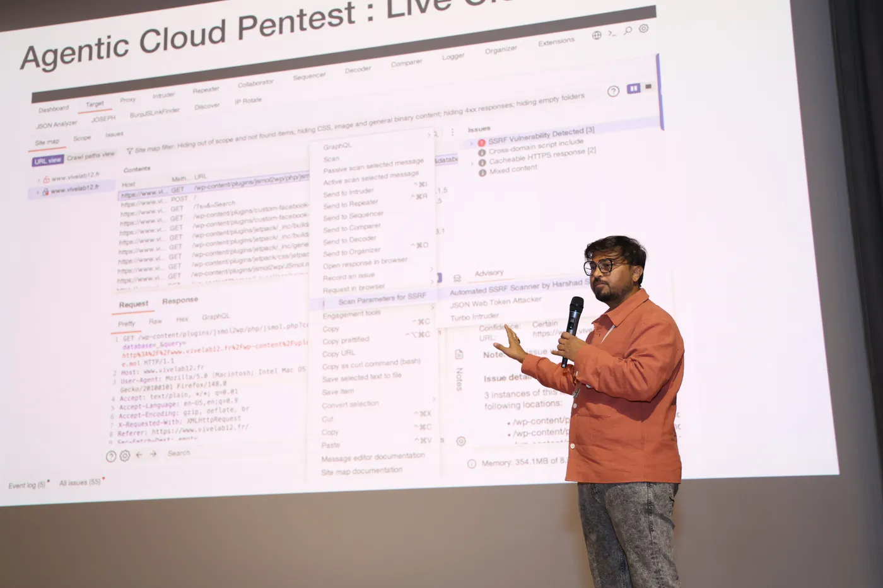Choose Copy as curl command (bash)
This screenshot has width=883, height=588.
pos(371,364)
